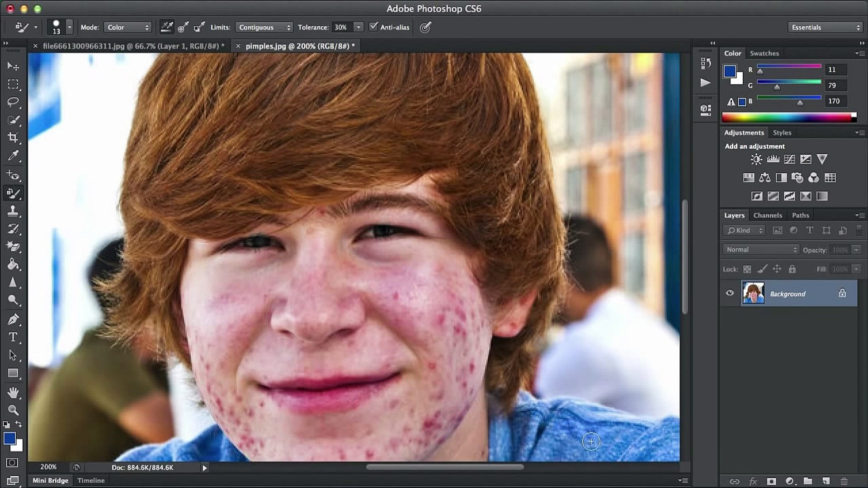Hide the Background layer visibility
The image size is (868, 488).
pyautogui.click(x=730, y=293)
